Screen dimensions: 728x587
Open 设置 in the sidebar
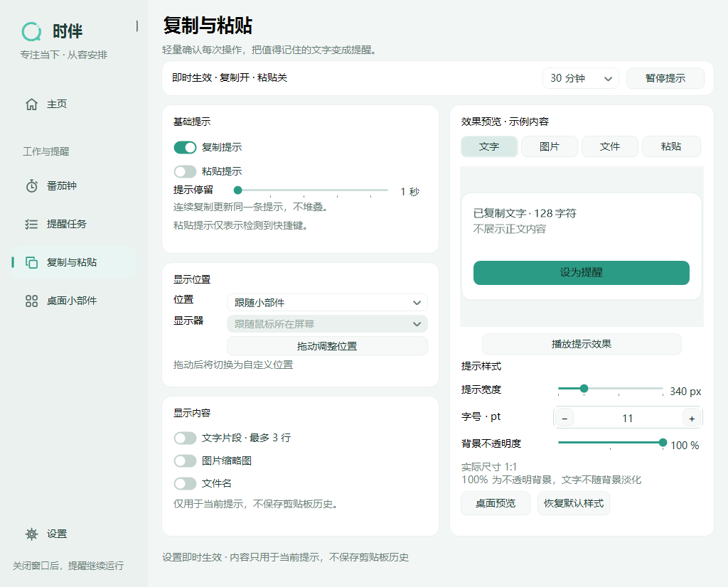pyautogui.click(x=74, y=534)
